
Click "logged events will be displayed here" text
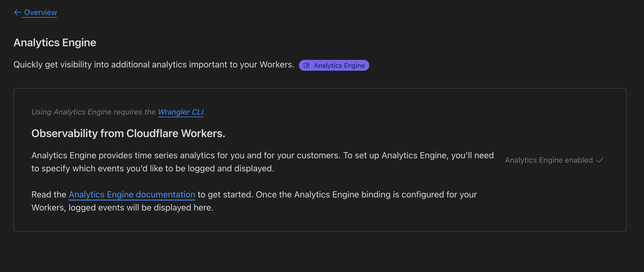pos(141,208)
